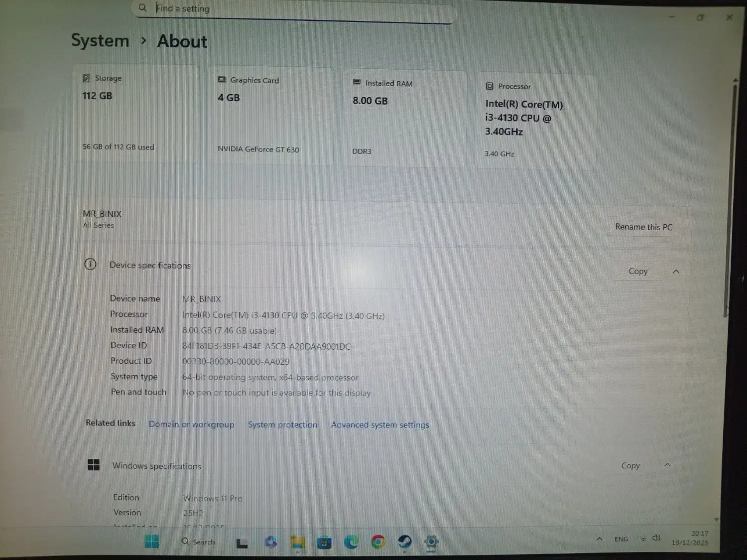Click the search magnifier icon in Settings
This screenshot has height=560, width=747.
pos(143,7)
